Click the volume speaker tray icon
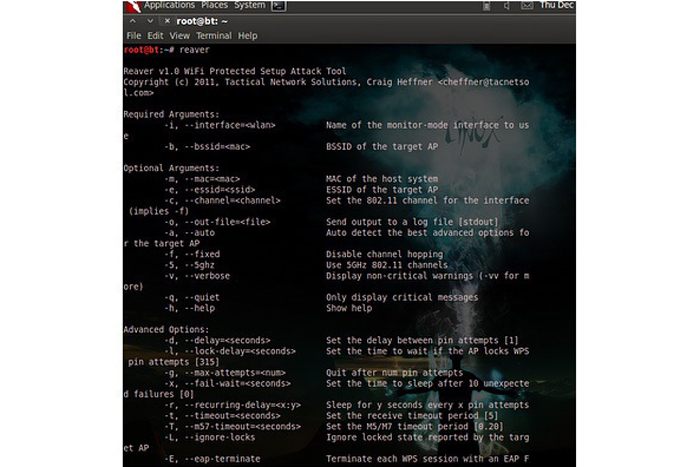Screen dimensions: 700x467 click(x=507, y=6)
